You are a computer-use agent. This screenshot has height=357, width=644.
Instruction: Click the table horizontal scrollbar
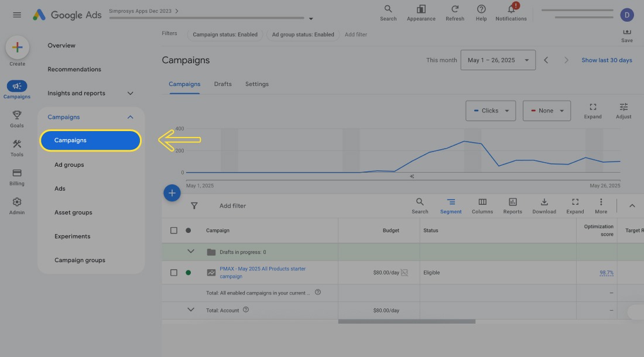pyautogui.click(x=407, y=321)
